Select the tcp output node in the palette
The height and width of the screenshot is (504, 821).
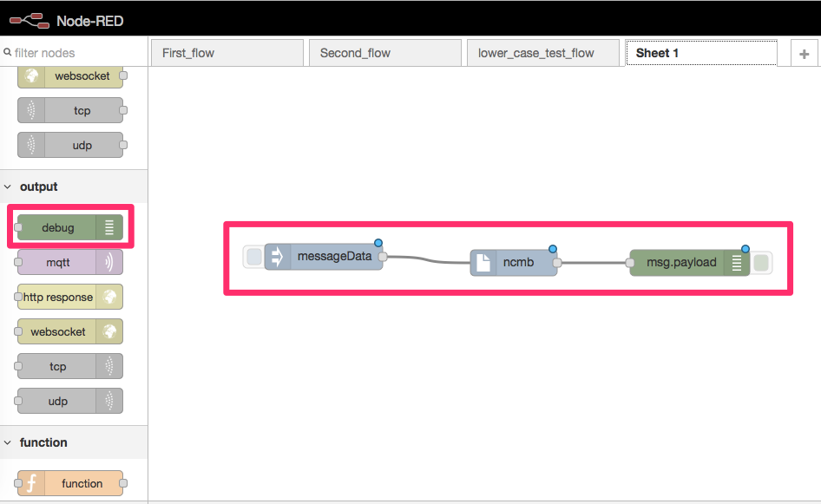click(x=69, y=366)
